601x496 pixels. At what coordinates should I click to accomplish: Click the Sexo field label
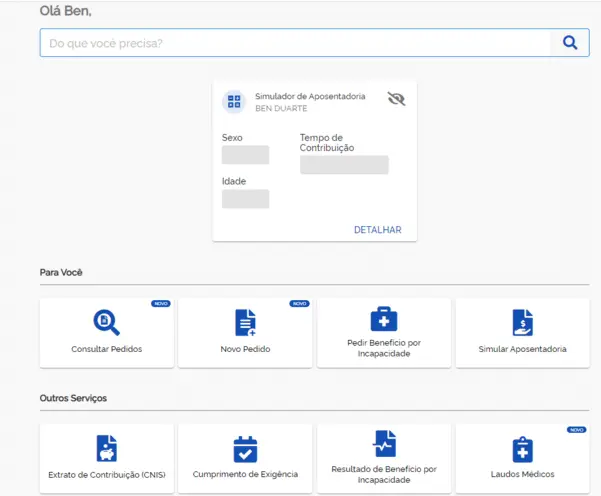232,138
